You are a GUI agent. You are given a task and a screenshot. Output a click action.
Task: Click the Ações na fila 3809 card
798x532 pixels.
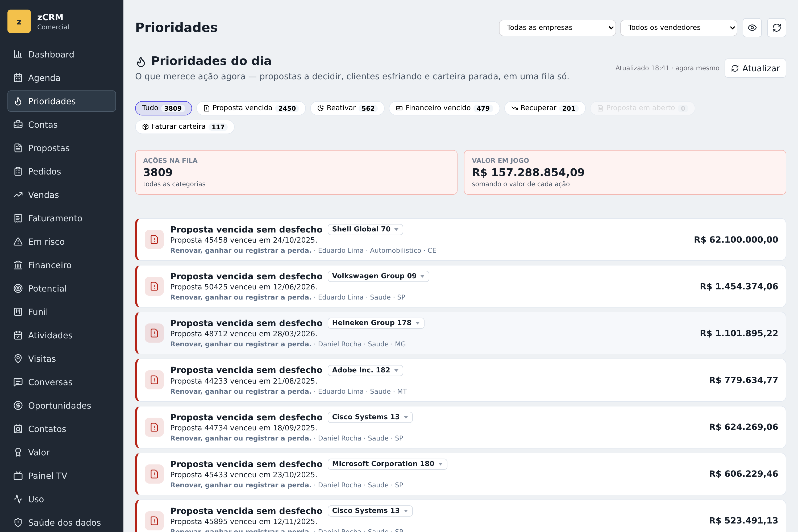click(x=296, y=172)
